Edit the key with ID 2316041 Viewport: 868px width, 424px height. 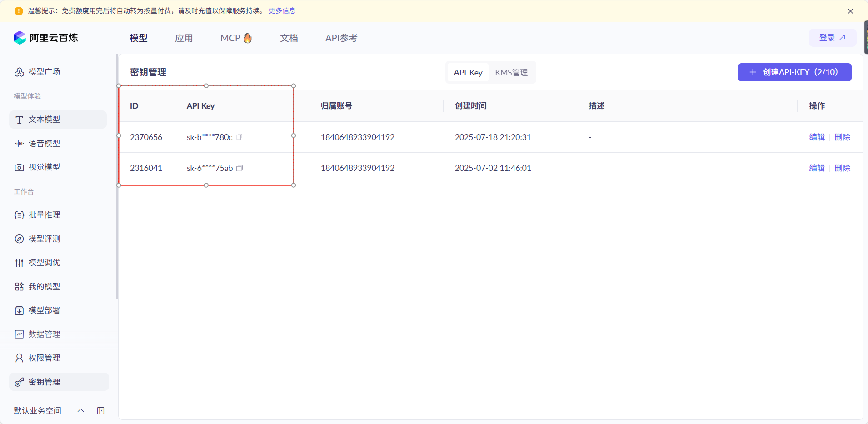pos(817,168)
